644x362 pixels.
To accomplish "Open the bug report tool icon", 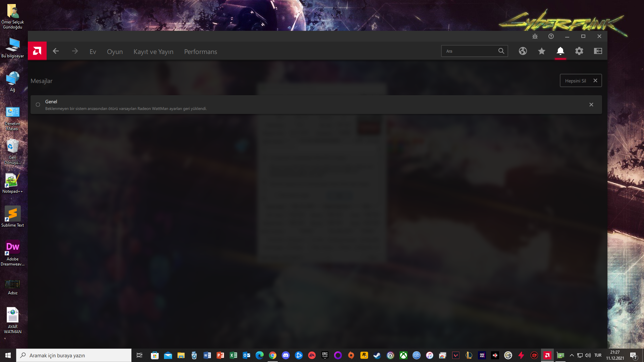I will coord(535,36).
